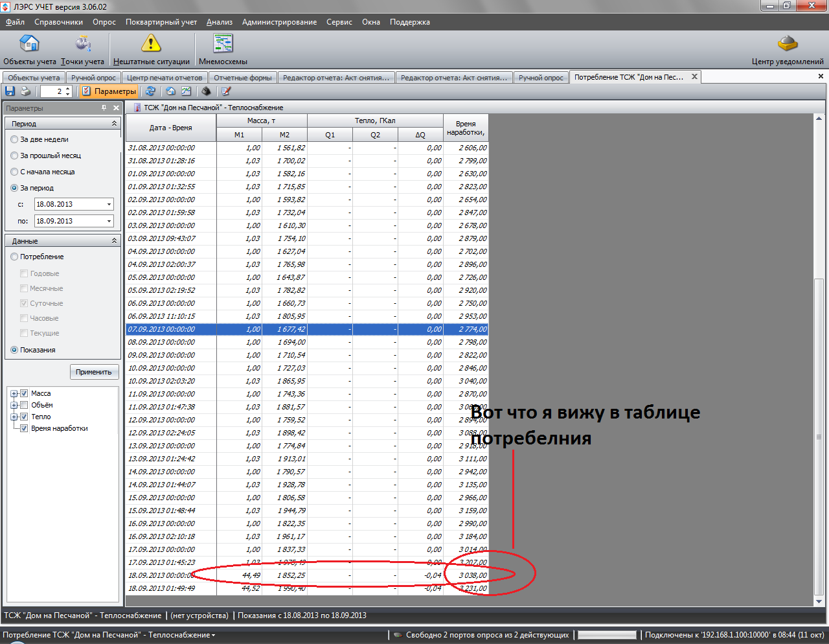Open dropdown arrow next to Потребление ТСЖ in status bar
Screen dimensions: 829x644
(213, 636)
